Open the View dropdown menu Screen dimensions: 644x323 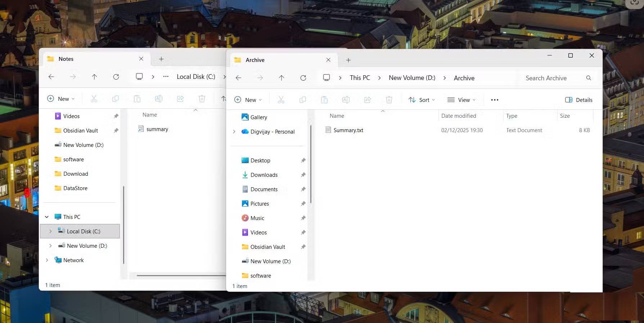461,100
